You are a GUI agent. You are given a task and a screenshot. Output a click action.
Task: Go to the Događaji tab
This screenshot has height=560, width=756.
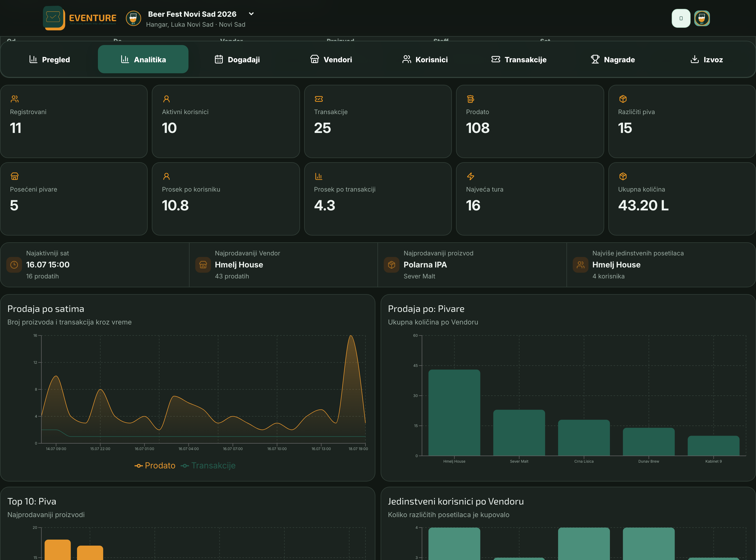237,59
